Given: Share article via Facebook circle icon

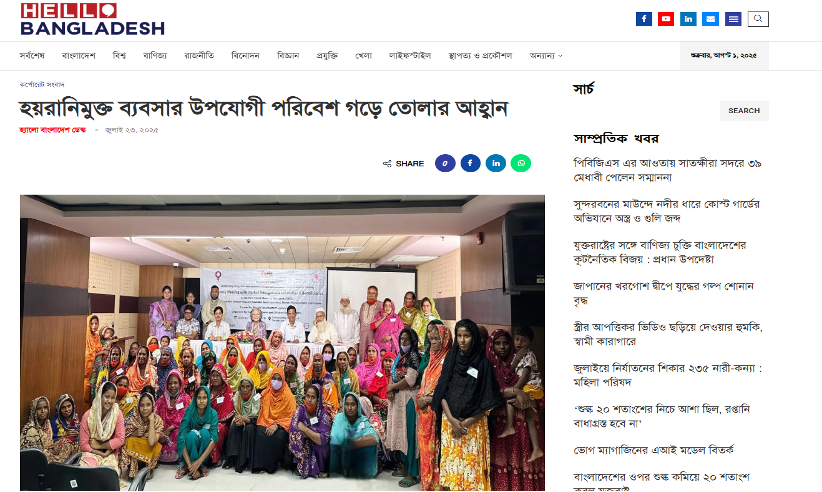Looking at the screenshot, I should 470,163.
